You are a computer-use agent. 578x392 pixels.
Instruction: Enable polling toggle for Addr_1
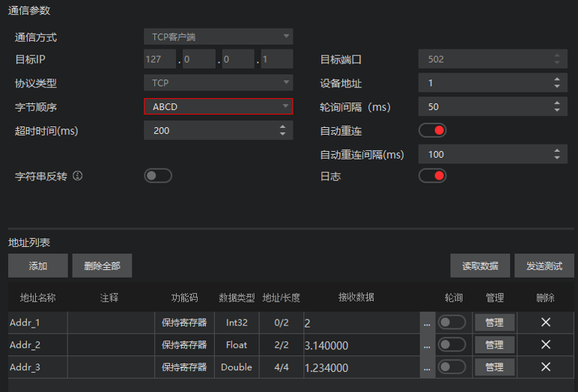tap(452, 322)
